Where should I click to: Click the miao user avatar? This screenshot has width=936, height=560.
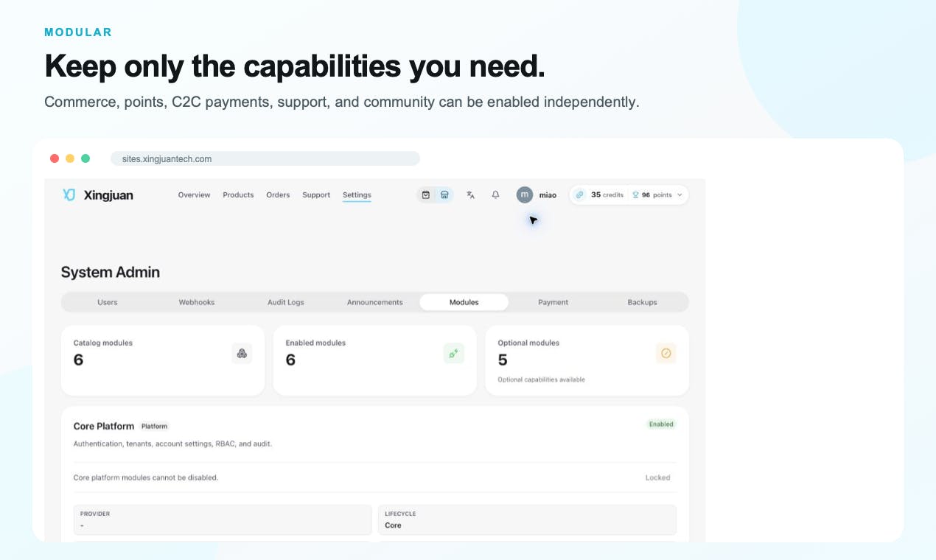click(524, 195)
